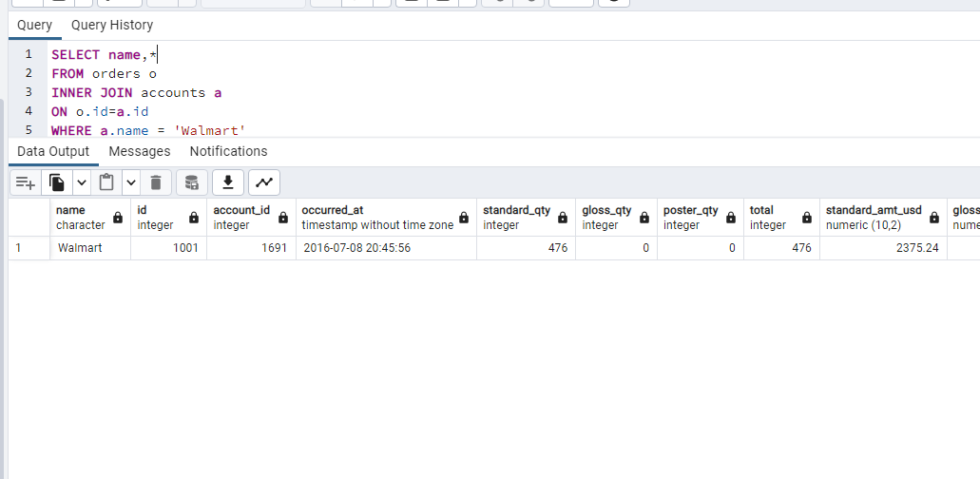Screen dimensions: 980x479
Task: Click line number 1 in editor gutter
Action: tap(29, 54)
